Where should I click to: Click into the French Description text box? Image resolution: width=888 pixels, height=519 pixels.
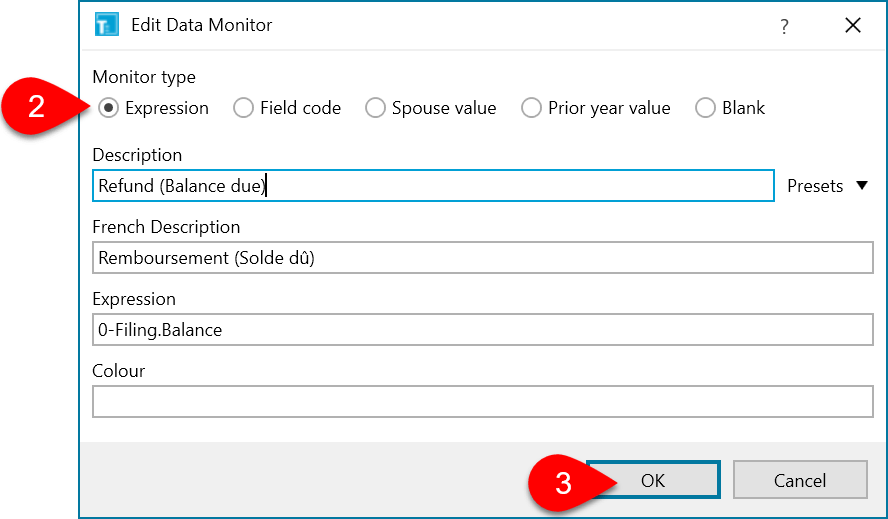click(482, 258)
